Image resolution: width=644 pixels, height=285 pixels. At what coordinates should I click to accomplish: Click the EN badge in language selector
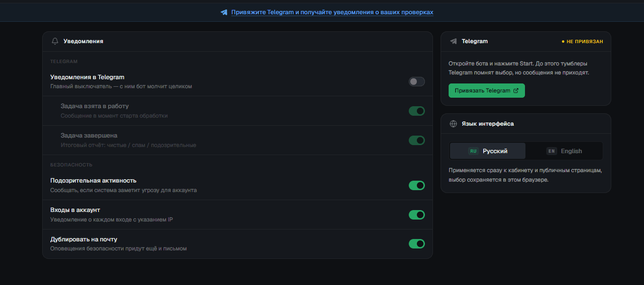coord(551,151)
